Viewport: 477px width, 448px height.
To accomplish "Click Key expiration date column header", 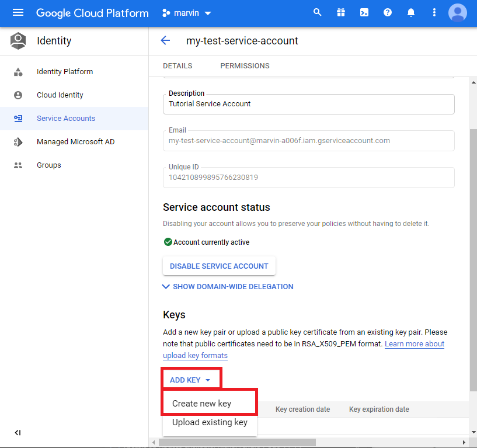I will pos(379,409).
